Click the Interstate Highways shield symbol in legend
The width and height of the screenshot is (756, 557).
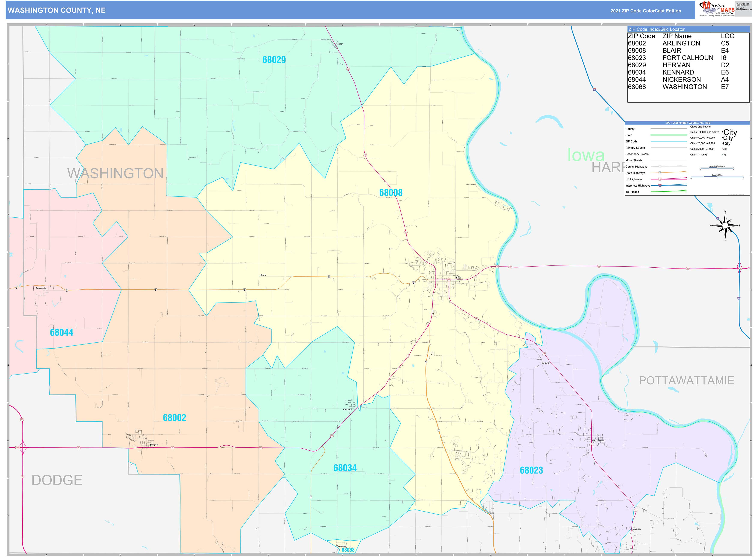[x=660, y=186]
